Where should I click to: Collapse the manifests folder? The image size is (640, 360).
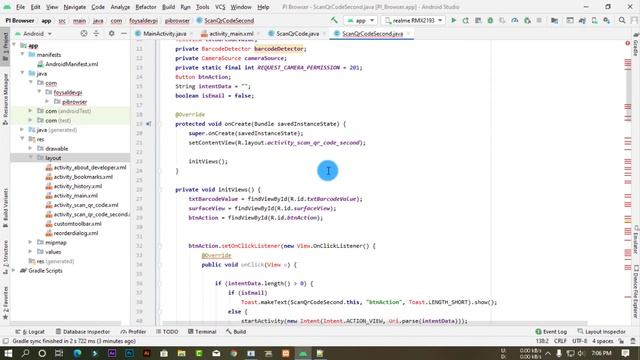pyautogui.click(x=22, y=54)
